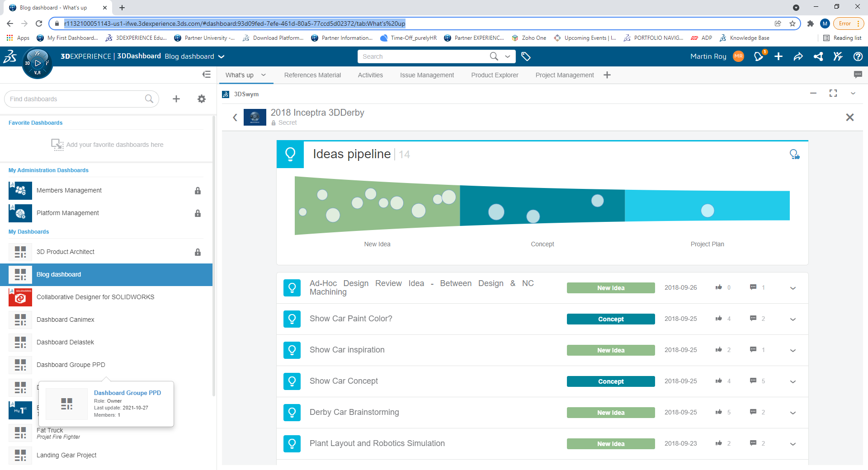The width and height of the screenshot is (868, 470).
Task: Open notifications bell in top bar
Action: click(x=758, y=56)
